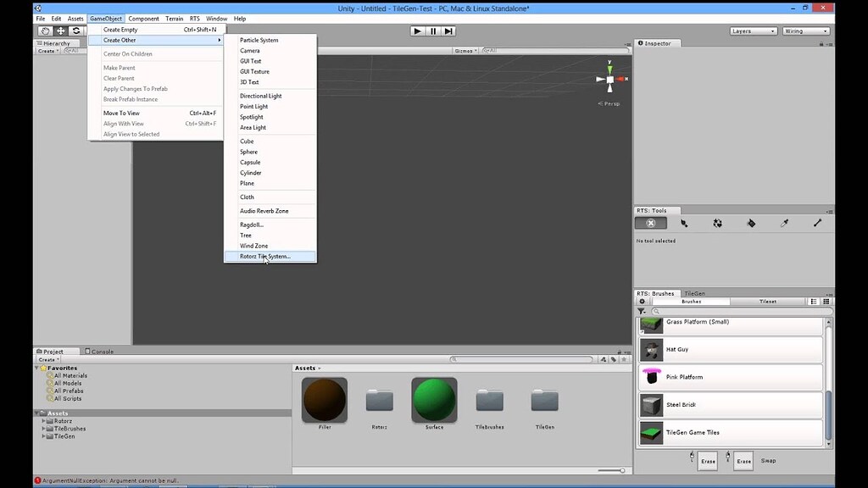Click the Swap button below the brush list
Viewport: 868px width, 488px height.
pyautogui.click(x=768, y=461)
